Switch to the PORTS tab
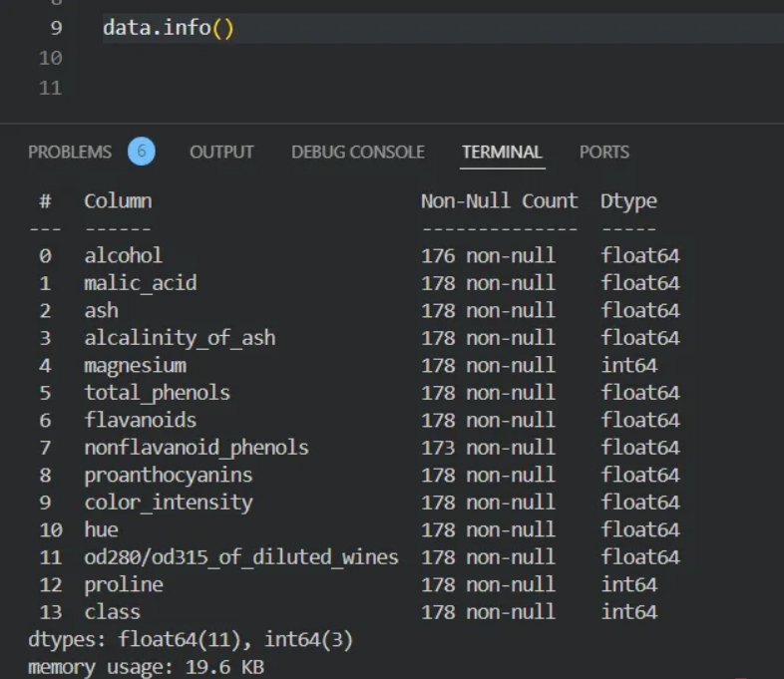This screenshot has height=679, width=784. click(604, 152)
